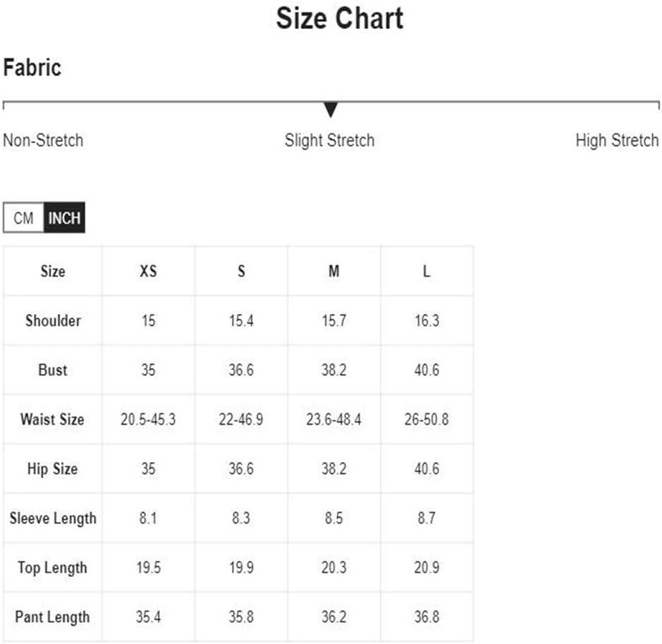This screenshot has height=644, width=662.
Task: Click the Hip Size row label
Action: 52,469
